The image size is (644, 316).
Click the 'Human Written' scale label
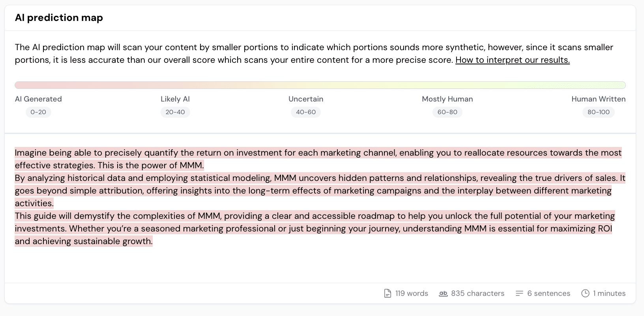click(599, 99)
